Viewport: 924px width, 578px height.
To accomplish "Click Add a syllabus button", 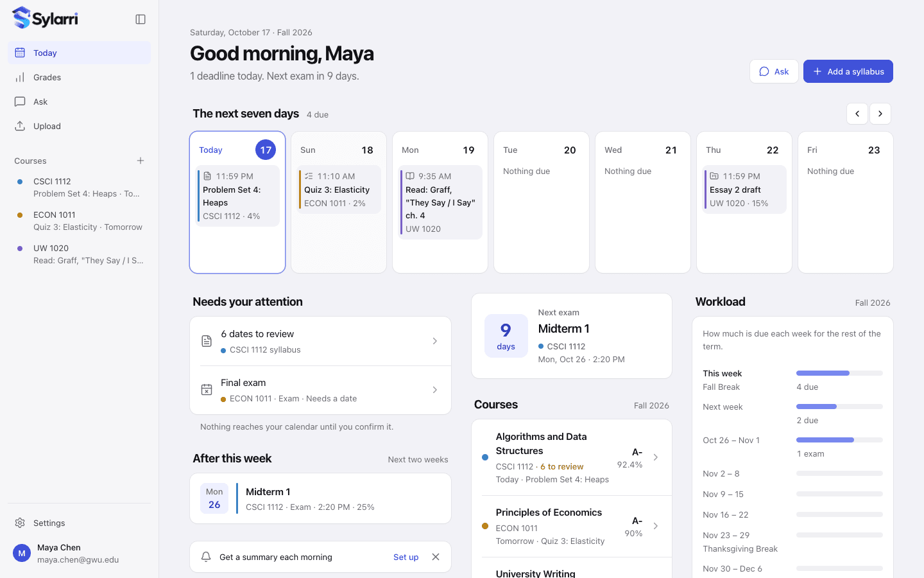I will pyautogui.click(x=848, y=71).
